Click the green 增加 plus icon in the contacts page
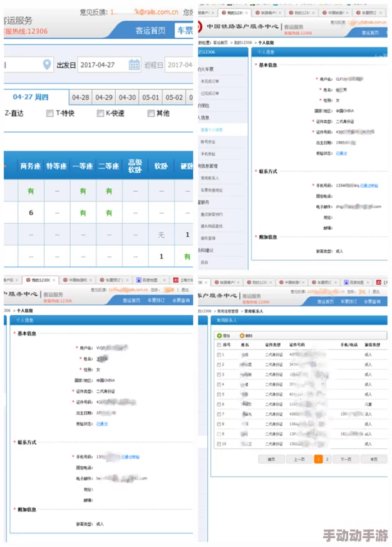Viewport: 392px width, 547px height. coord(219,335)
